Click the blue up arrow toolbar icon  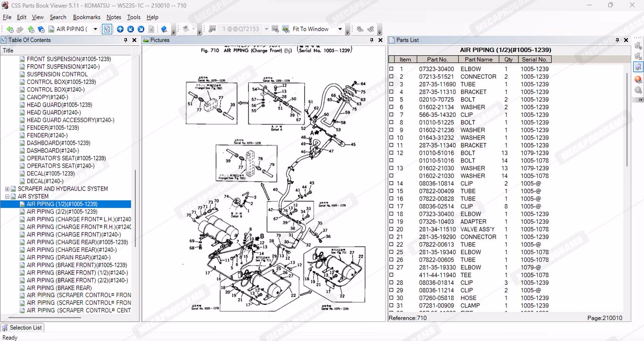tap(120, 29)
